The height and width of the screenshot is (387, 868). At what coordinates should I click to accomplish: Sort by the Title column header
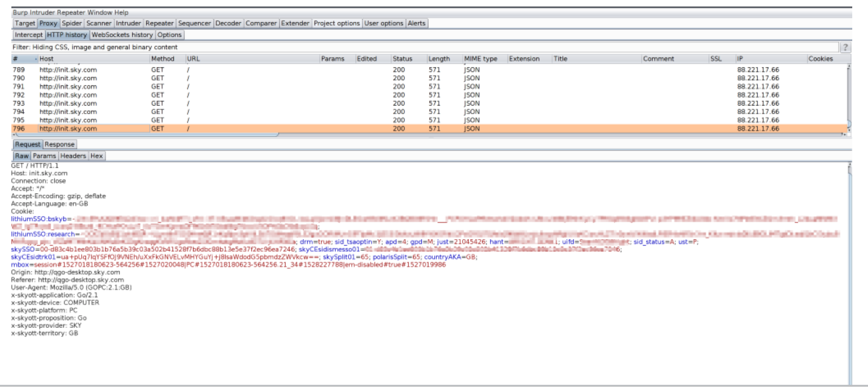[x=596, y=59]
